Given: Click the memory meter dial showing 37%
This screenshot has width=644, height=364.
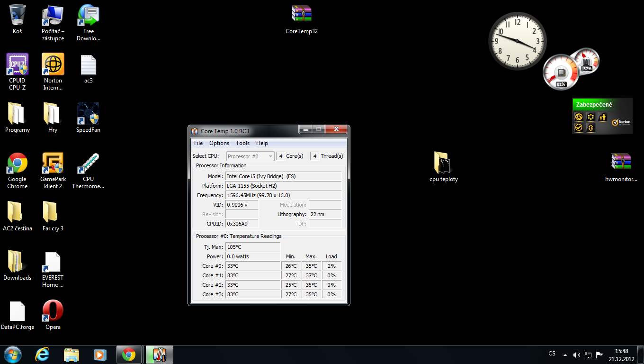Looking at the screenshot, I should [x=586, y=61].
